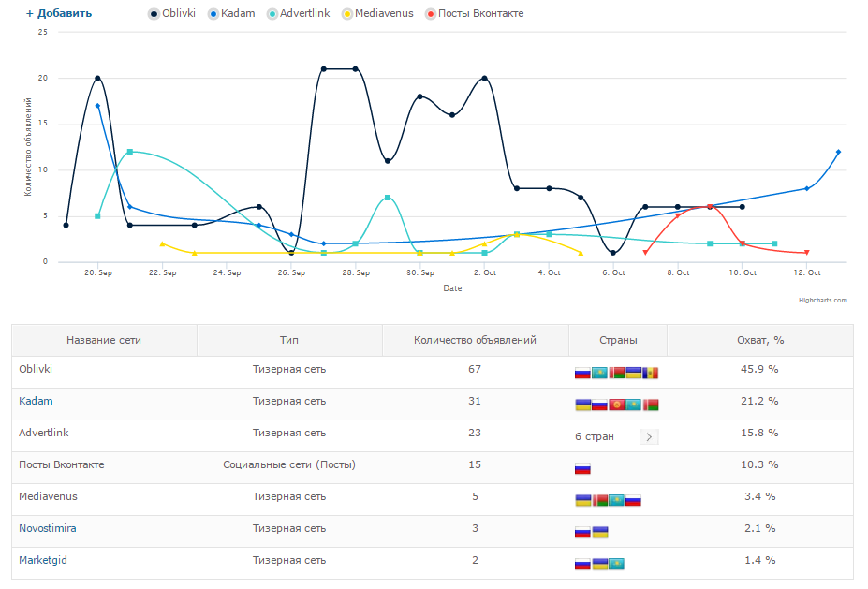
Task: Click the Kadam ad count 31
Action: pyautogui.click(x=475, y=401)
